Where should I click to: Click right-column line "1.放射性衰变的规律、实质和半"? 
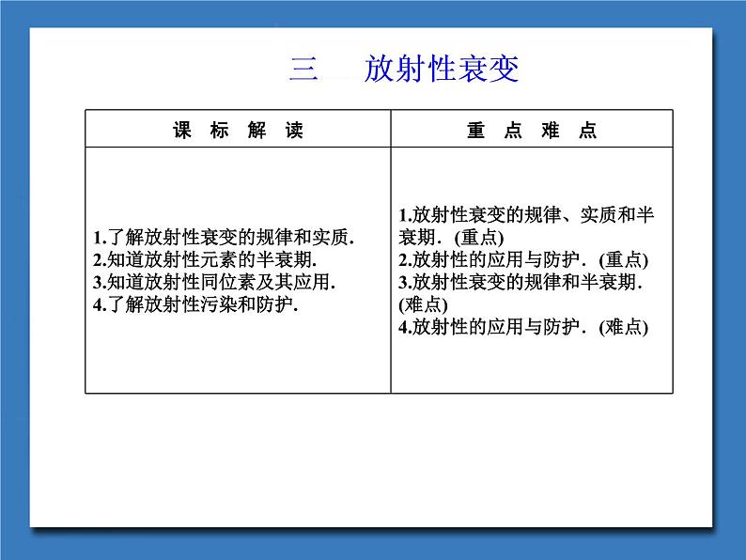[x=526, y=214]
